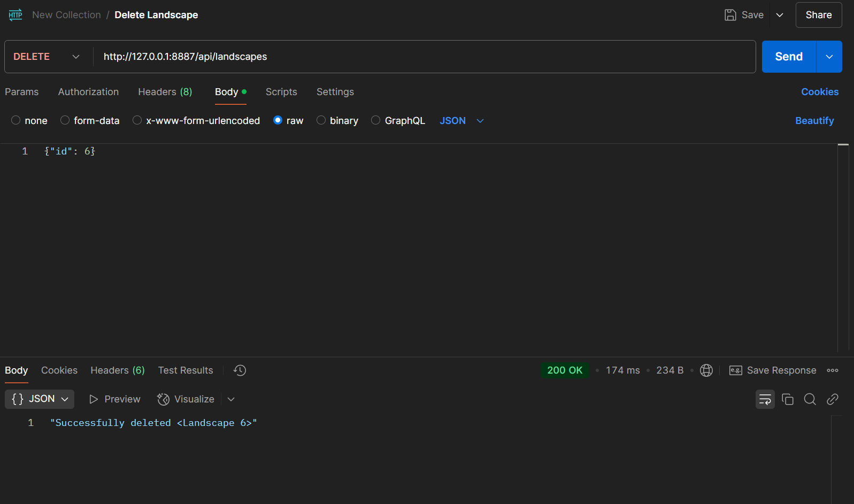Click the HTTP request type icon
The image size is (854, 504).
(16, 15)
